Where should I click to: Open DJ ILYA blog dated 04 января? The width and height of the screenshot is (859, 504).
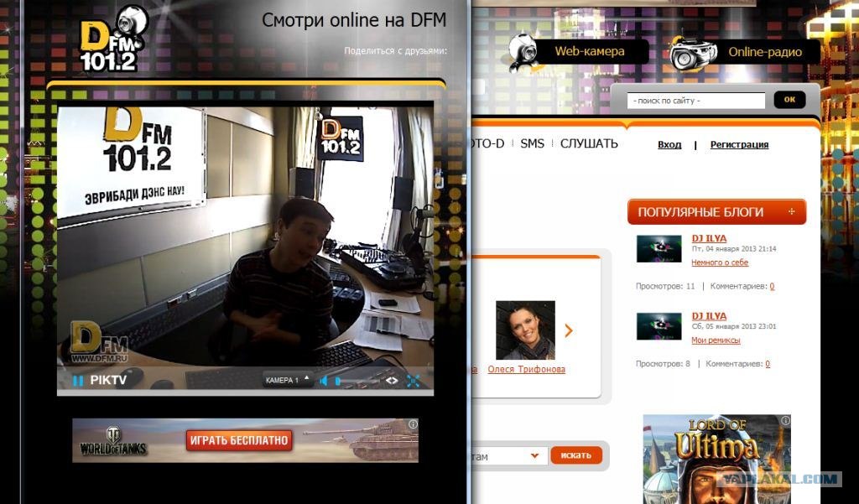(x=709, y=238)
